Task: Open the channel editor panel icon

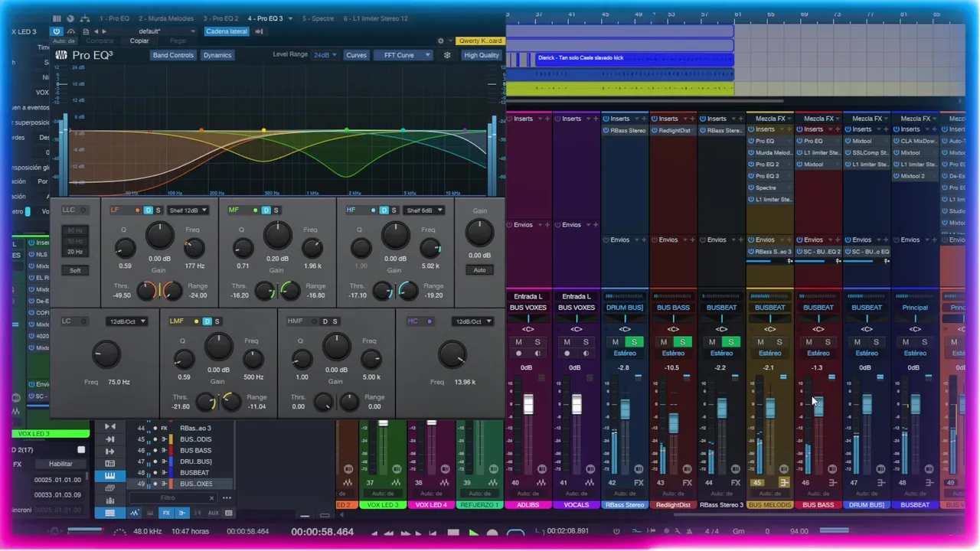Action: [57, 18]
